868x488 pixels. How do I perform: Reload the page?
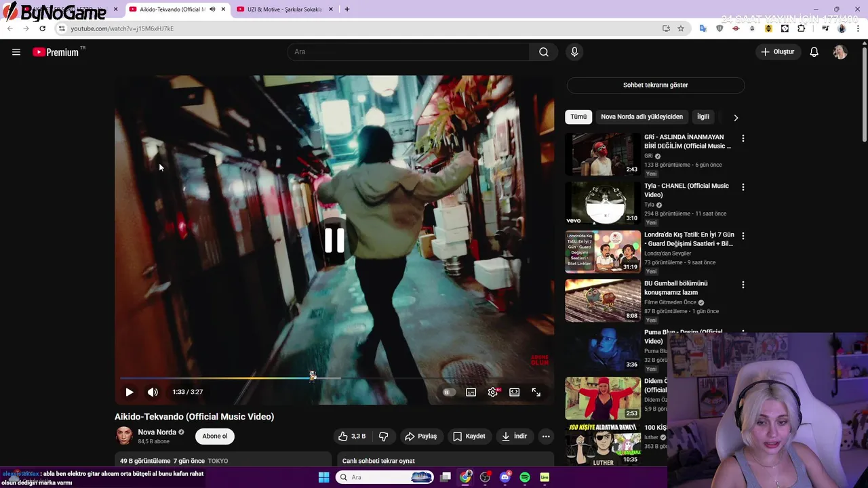click(42, 28)
